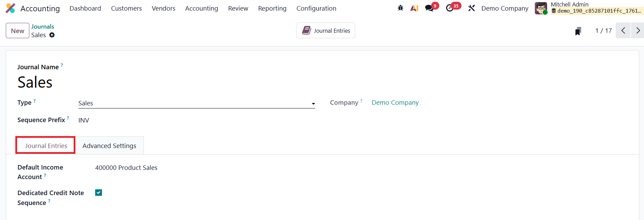The height and width of the screenshot is (220, 644).
Task: Click the Journal Entries smart button
Action: (326, 31)
